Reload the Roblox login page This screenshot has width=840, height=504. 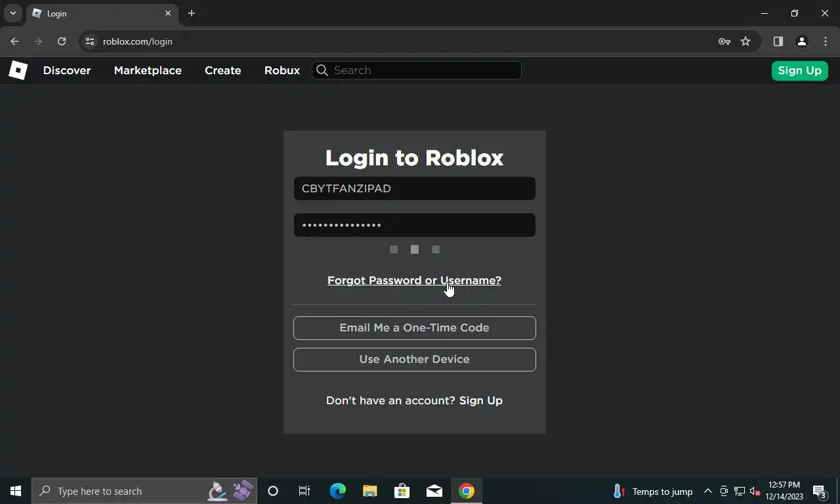[x=62, y=41]
